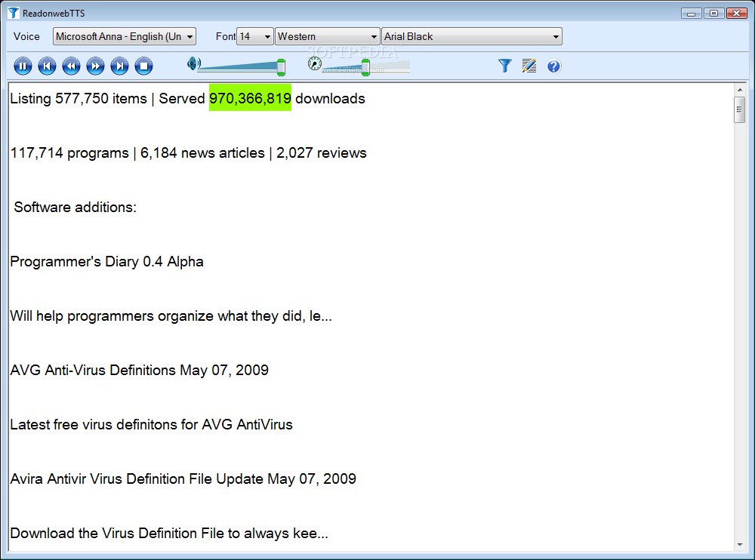Close the ReadonwebTTS window
This screenshot has width=755, height=560.
tap(736, 14)
